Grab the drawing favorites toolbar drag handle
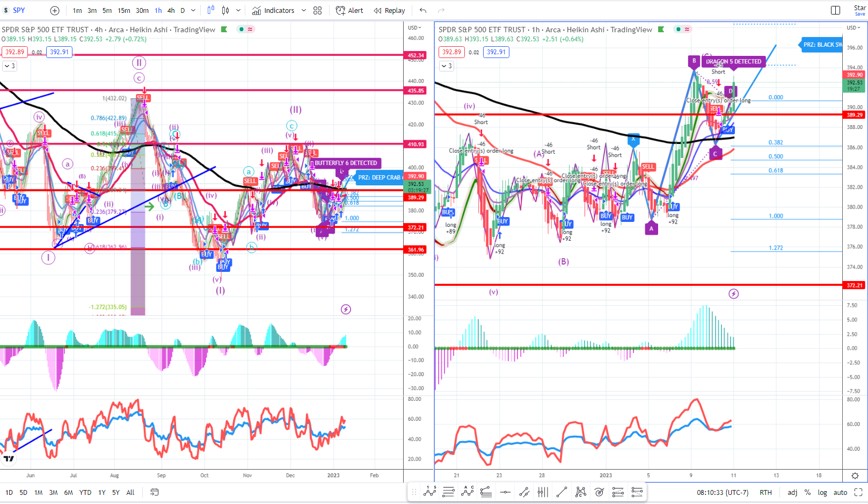868x504 pixels. (414, 492)
